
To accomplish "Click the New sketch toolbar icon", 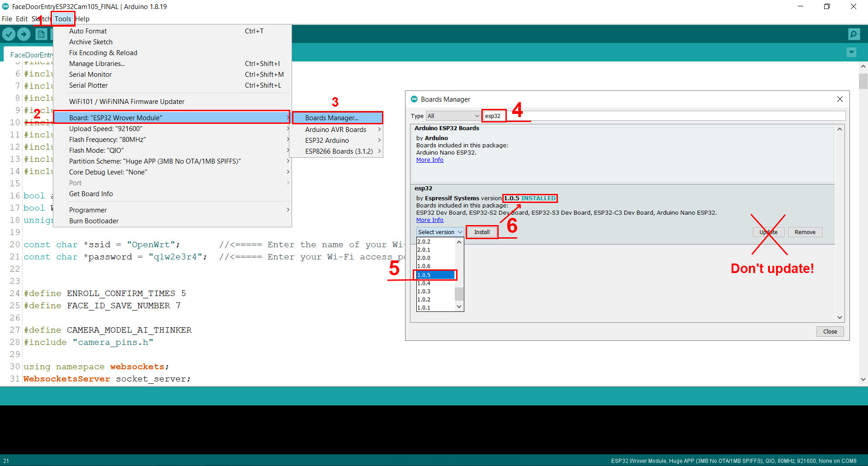I will [x=41, y=34].
